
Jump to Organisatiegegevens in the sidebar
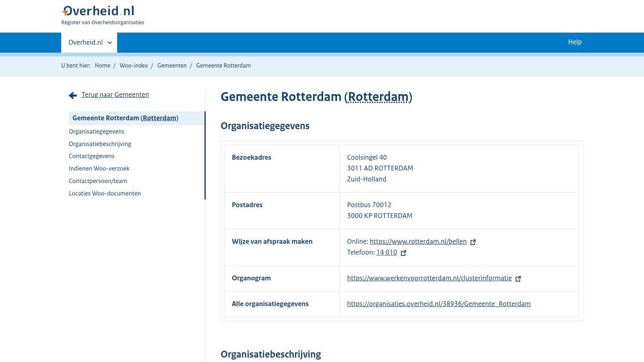97,132
